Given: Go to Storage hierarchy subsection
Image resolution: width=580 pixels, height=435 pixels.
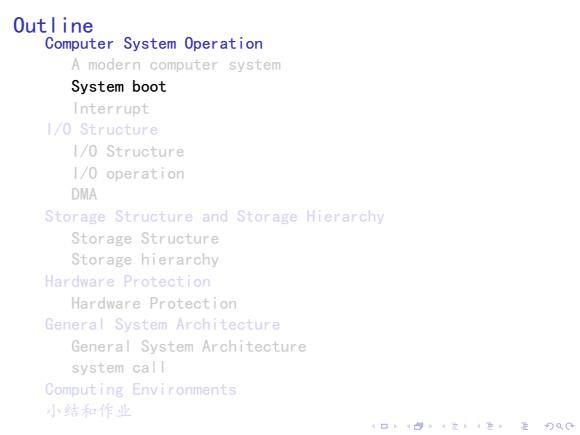Looking at the screenshot, I should [145, 259].
